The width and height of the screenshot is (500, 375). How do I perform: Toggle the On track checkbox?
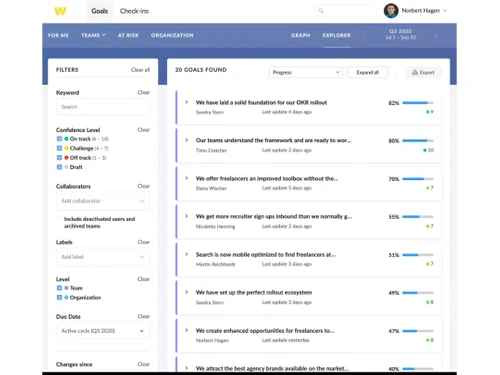click(59, 139)
